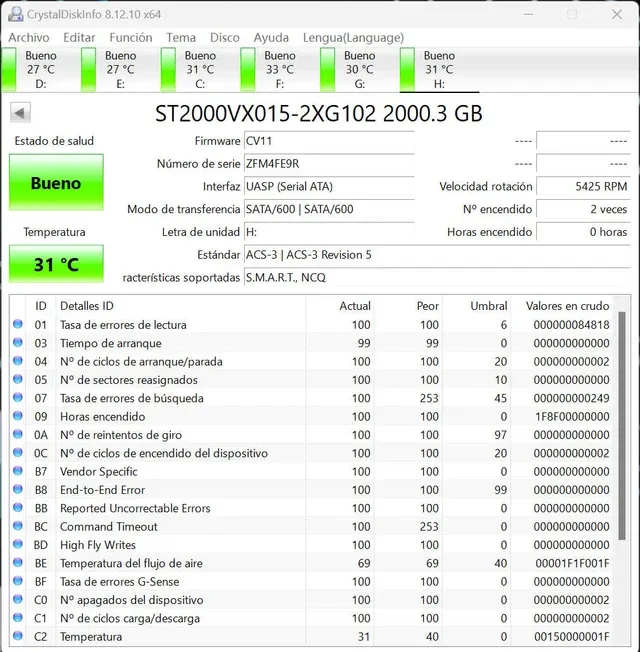640x652 pixels.
Task: Select the Command Timeout attribute name
Action: (109, 527)
